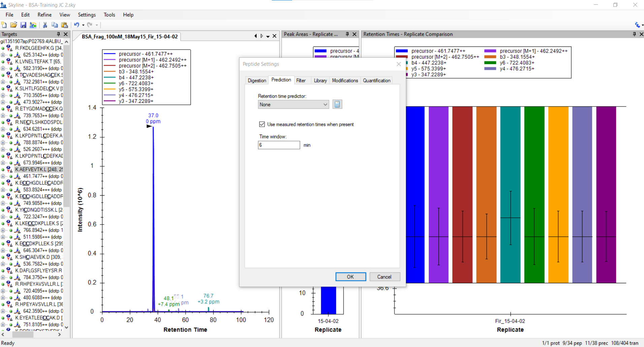This screenshot has width=644, height=347.
Task: Open retention time calculator button
Action: (x=337, y=105)
